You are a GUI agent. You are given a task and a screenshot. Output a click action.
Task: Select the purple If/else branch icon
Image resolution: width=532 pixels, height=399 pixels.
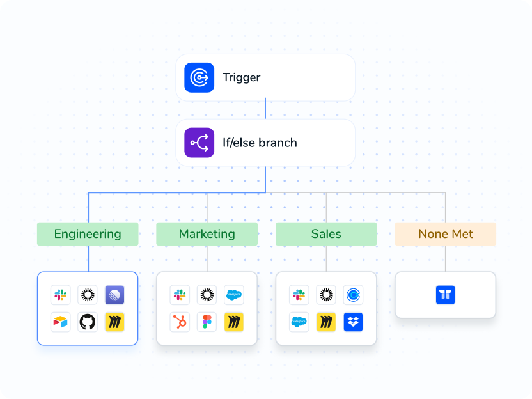pos(199,143)
